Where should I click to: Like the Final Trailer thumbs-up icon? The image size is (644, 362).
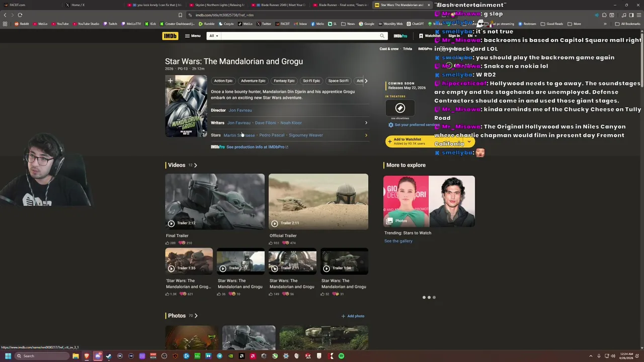(168, 243)
